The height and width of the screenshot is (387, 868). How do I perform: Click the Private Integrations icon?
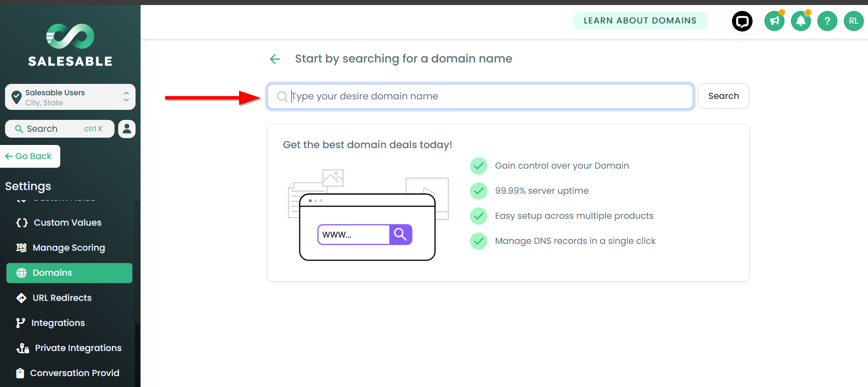point(23,348)
